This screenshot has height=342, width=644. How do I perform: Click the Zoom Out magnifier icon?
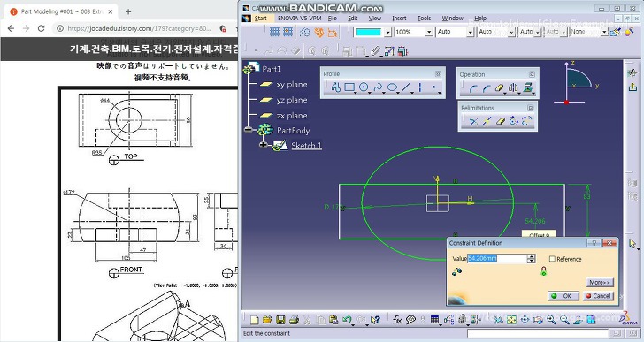(x=564, y=320)
